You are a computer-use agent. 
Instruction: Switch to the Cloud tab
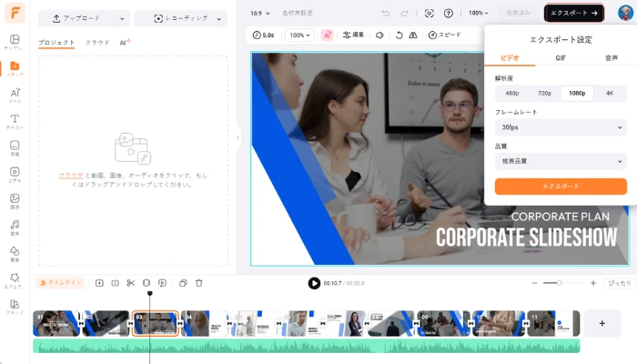click(x=97, y=43)
